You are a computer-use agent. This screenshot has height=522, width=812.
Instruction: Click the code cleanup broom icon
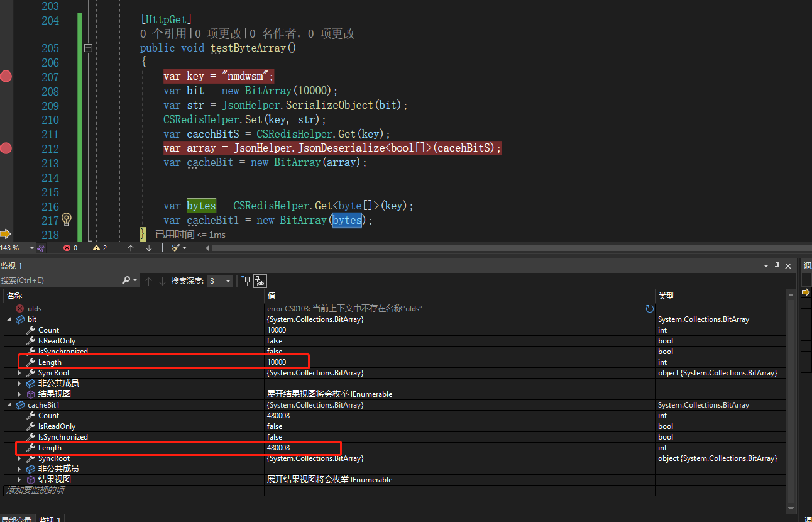coord(175,248)
